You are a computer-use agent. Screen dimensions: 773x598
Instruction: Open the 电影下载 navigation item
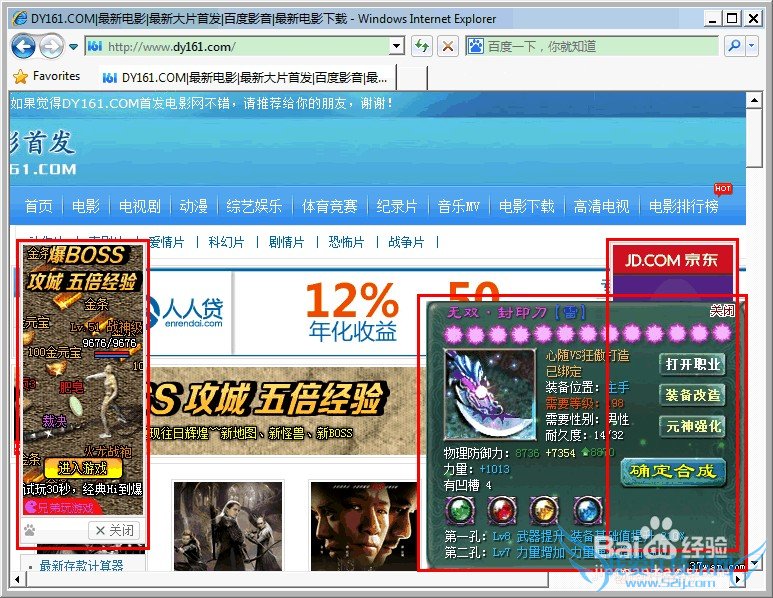click(527, 206)
